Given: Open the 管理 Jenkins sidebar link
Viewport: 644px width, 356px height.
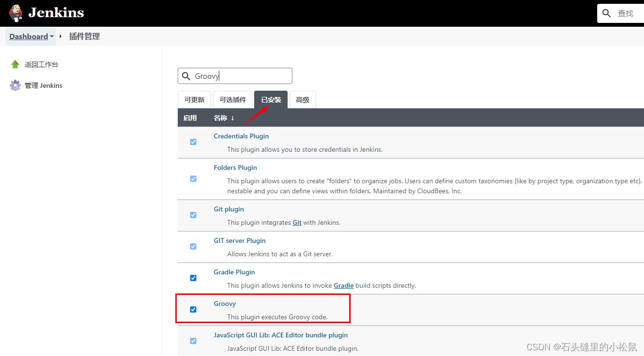Looking at the screenshot, I should click(43, 85).
